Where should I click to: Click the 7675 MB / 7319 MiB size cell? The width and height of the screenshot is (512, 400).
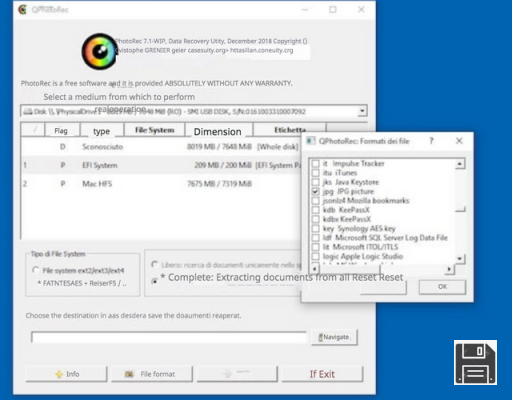pos(219,184)
